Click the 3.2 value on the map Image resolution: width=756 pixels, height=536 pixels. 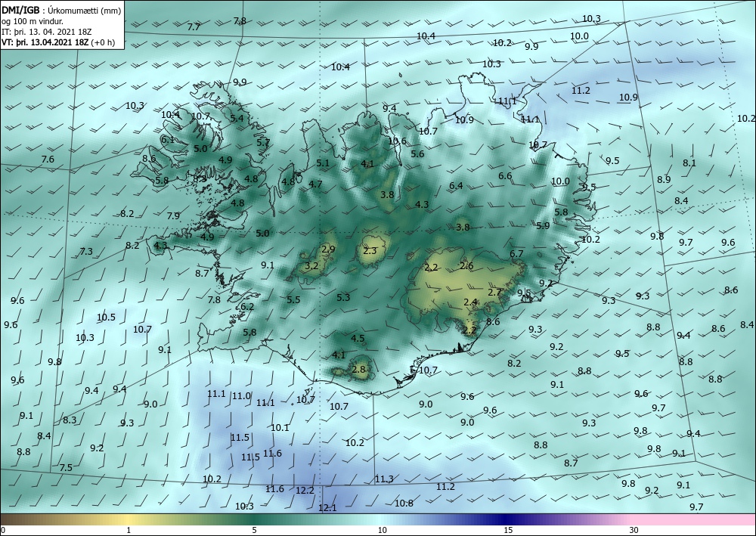tap(312, 265)
